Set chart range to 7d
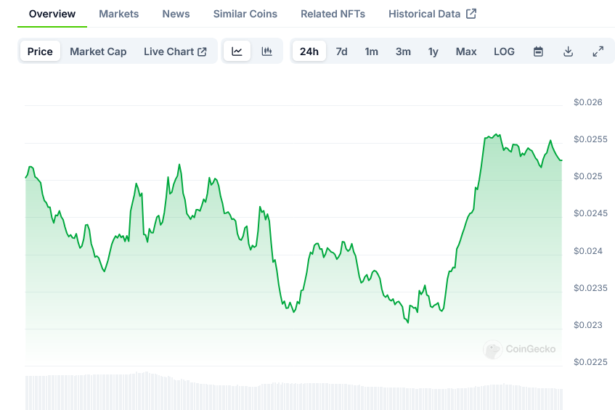Screen dimensions: 615x410 coord(342,51)
